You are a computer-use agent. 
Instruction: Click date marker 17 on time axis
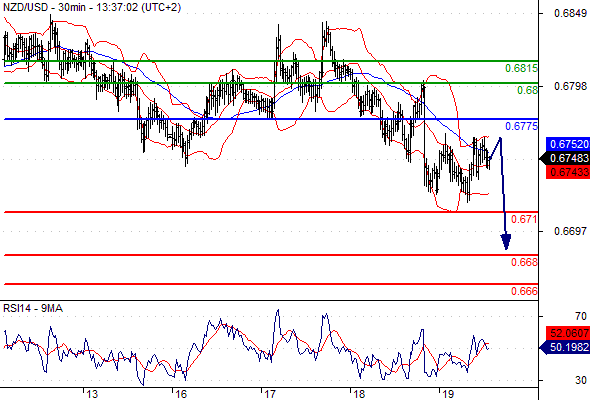point(270,394)
